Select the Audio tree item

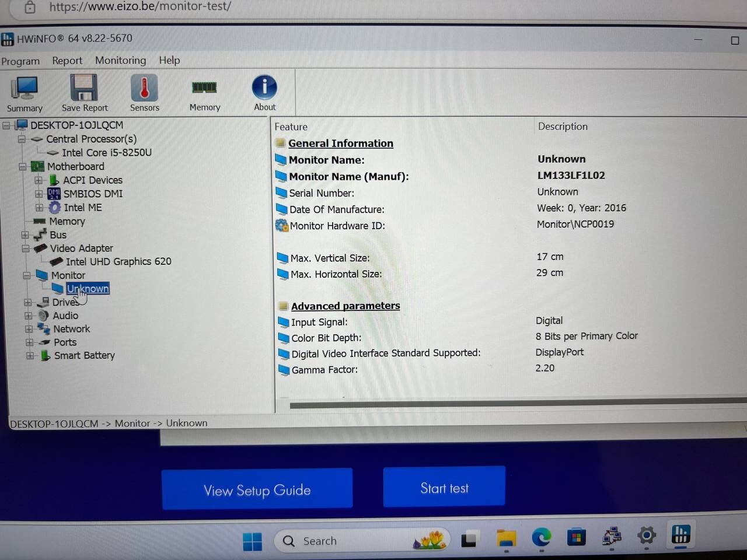[65, 316]
